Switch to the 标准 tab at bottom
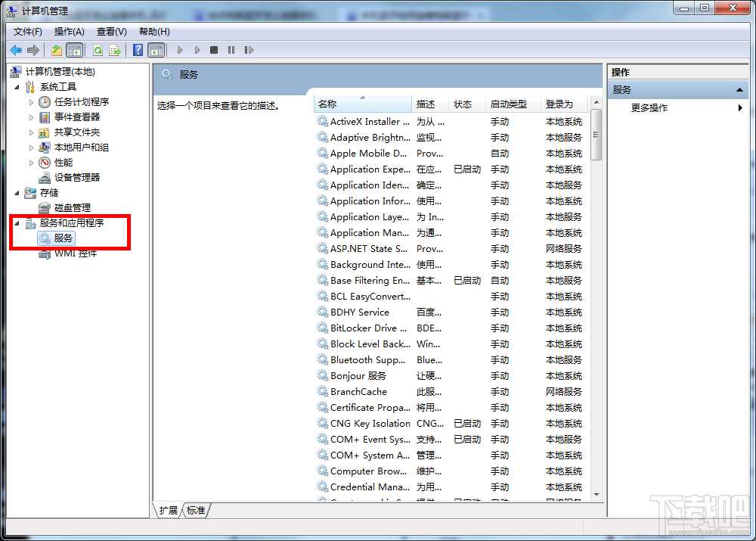 pos(196,510)
